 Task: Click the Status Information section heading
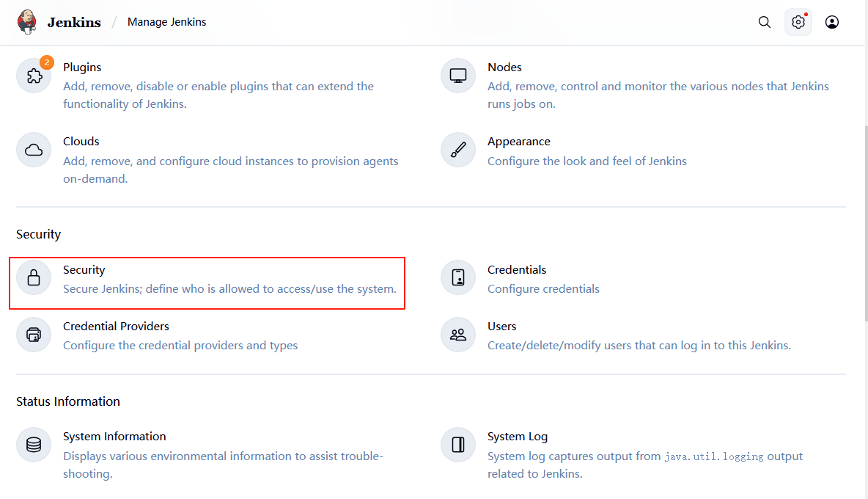tap(67, 401)
